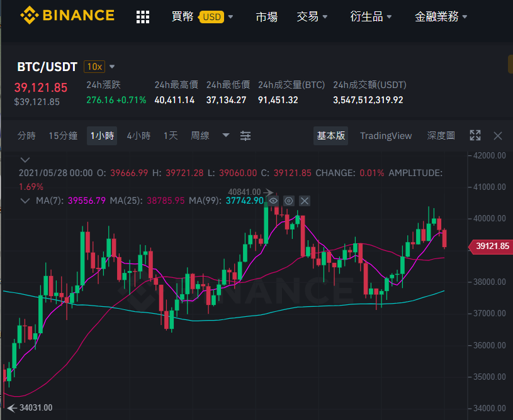This screenshot has width=513, height=420.
Task: Click the 2021/05/28 00:00 candle timestamp
Action: click(x=55, y=173)
